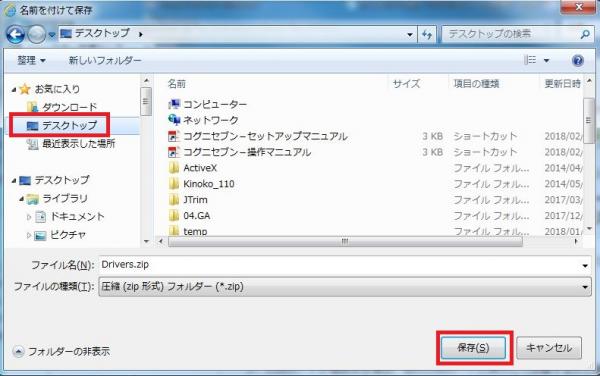Click the star icon of お気に入り

[x=25, y=89]
